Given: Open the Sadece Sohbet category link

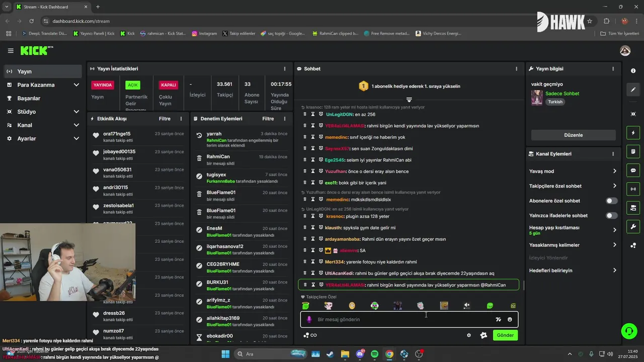Looking at the screenshot, I should click(x=562, y=94).
